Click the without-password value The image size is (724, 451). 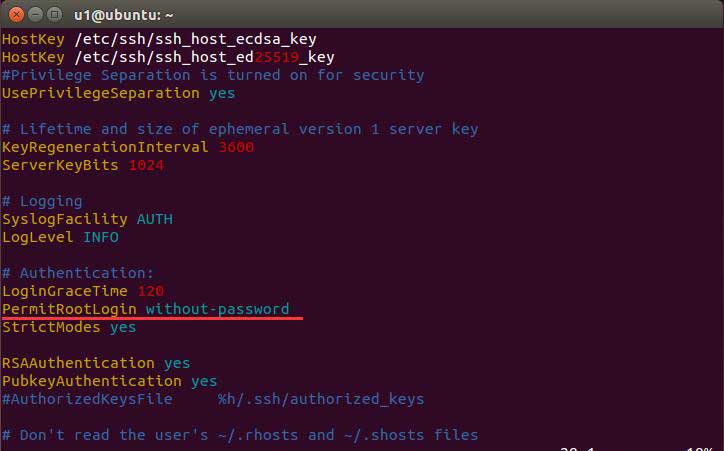pyautogui.click(x=217, y=309)
